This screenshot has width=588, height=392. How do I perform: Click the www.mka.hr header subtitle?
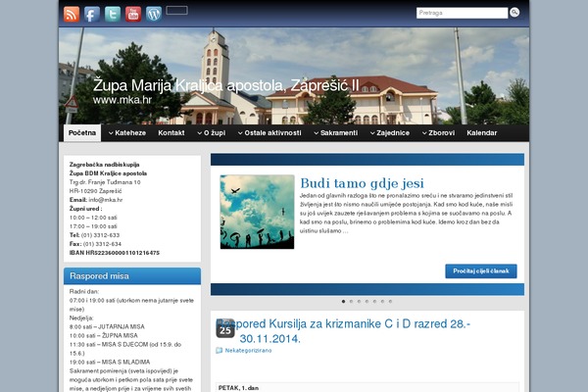(x=122, y=100)
